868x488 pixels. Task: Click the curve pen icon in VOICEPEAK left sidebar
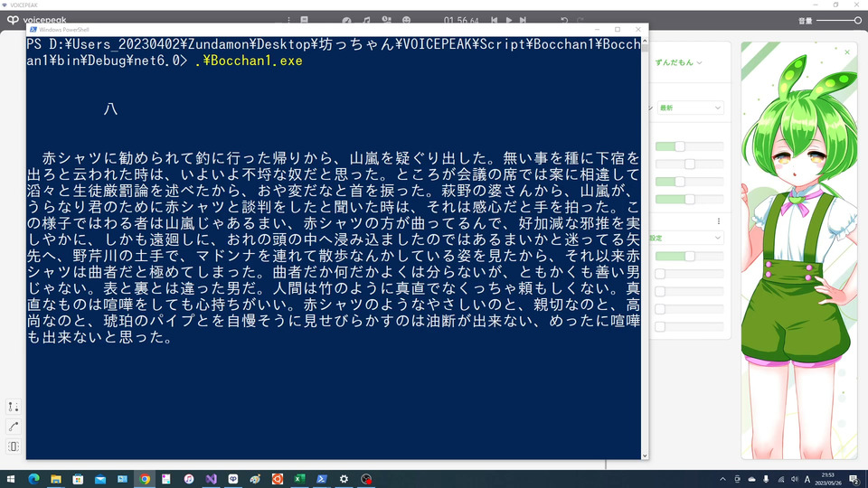pos(14,427)
